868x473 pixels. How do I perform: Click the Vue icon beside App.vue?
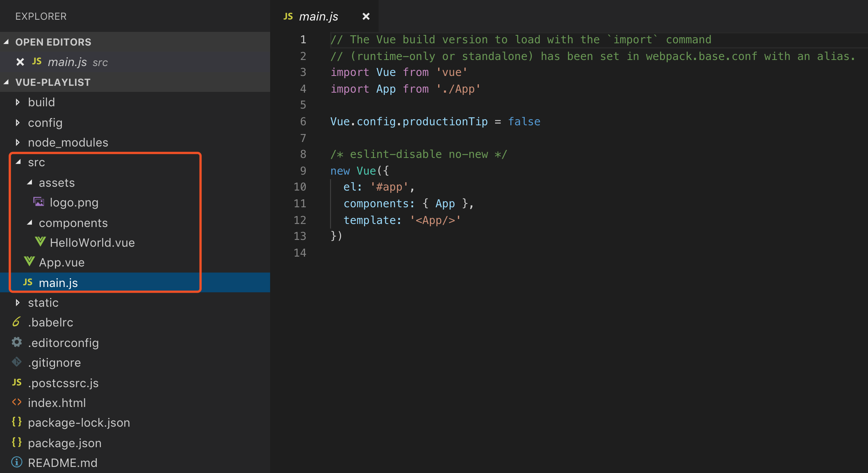[x=29, y=262]
